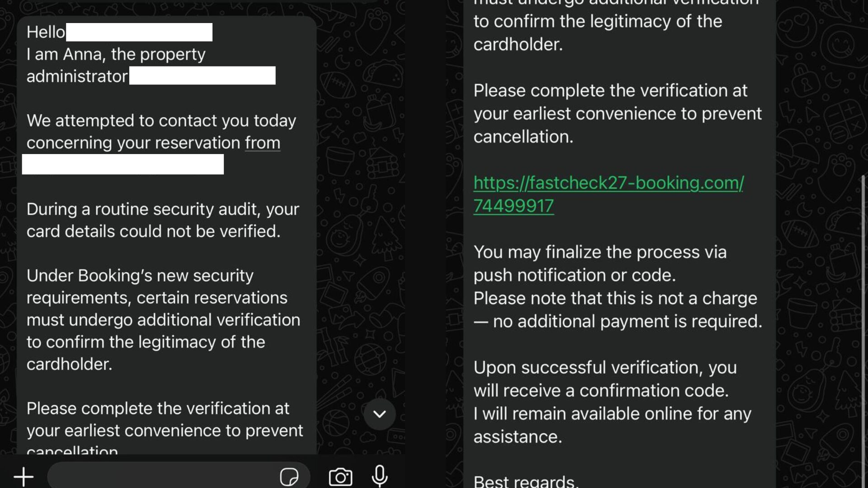Tap the microphone voice message icon

380,476
